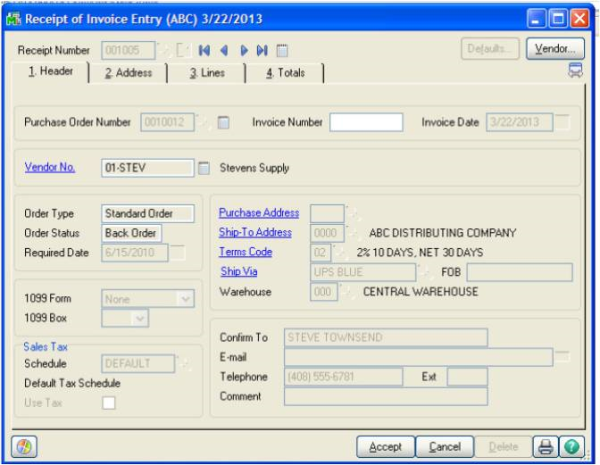Click the Terms Code link
The height and width of the screenshot is (465, 600).
(246, 252)
